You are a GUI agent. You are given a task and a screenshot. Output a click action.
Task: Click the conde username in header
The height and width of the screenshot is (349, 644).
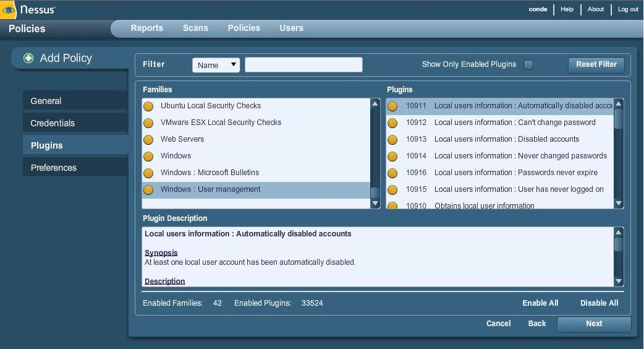click(538, 9)
